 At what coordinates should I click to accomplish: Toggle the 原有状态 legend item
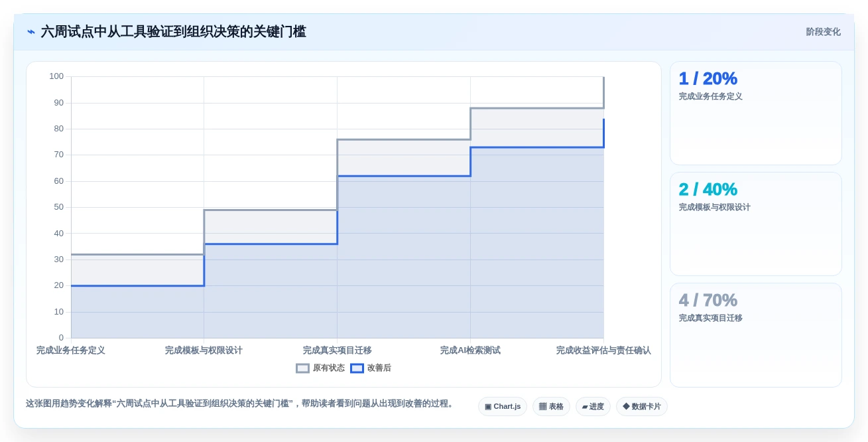(320, 368)
